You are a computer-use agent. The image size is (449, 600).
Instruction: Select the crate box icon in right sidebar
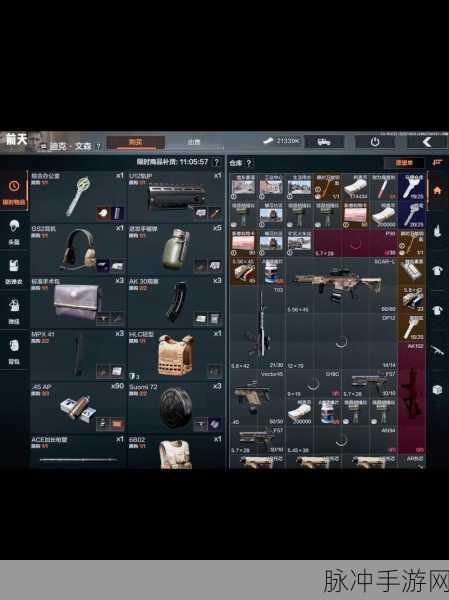437,390
